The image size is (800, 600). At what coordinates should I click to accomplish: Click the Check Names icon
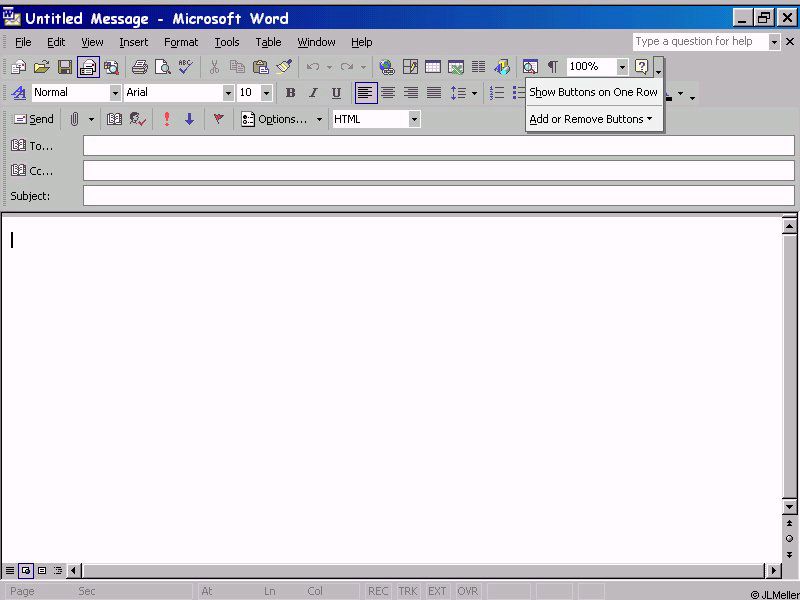[138, 119]
